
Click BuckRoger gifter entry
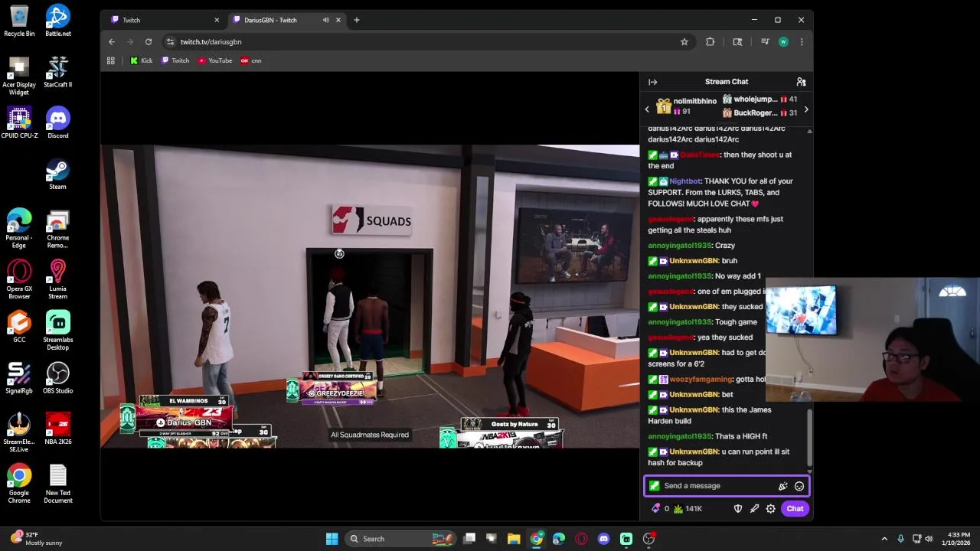pos(759,113)
